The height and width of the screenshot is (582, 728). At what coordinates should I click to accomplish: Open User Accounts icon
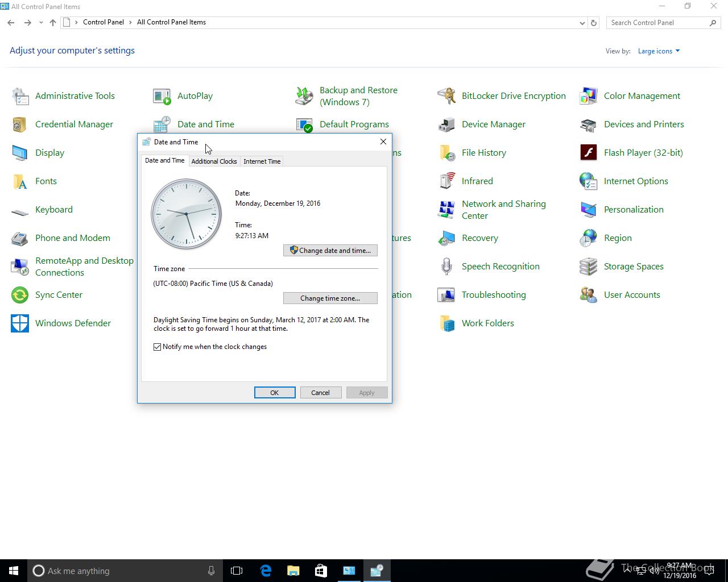point(589,295)
